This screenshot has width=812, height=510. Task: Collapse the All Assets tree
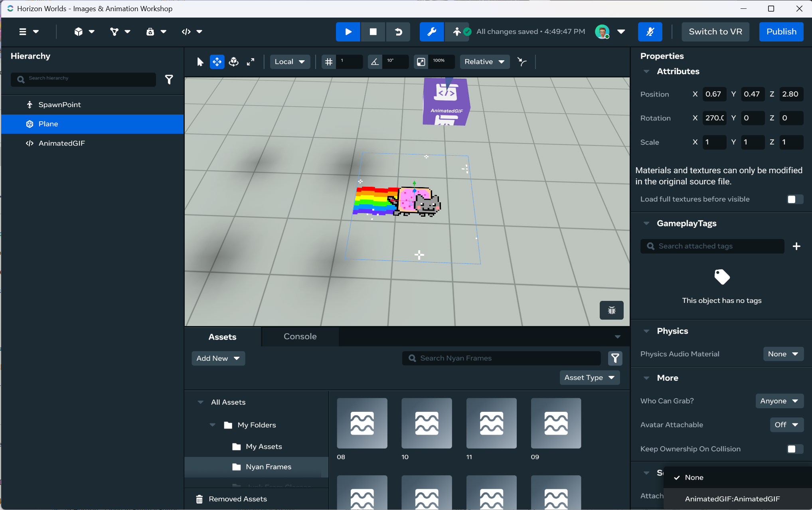[x=201, y=402]
